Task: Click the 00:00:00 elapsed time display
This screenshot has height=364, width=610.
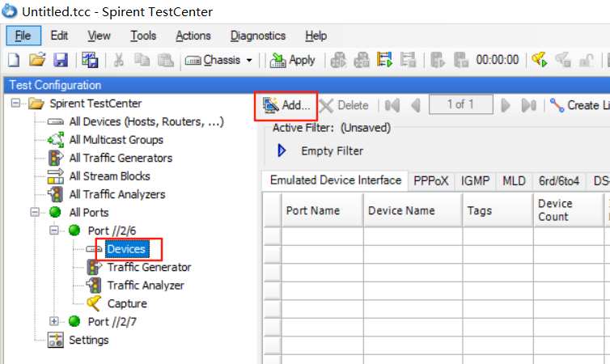Action: (498, 60)
